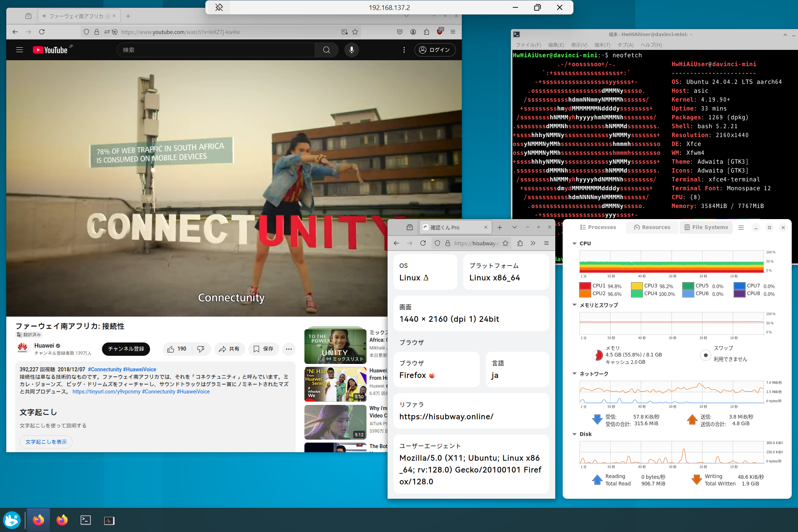Open the desktop start menu launcher

click(12, 520)
